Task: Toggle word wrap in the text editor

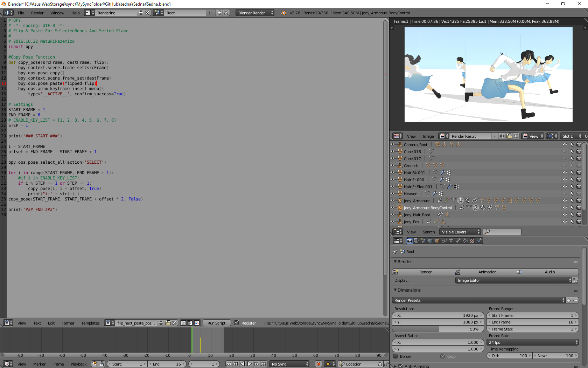Action: pos(190,323)
